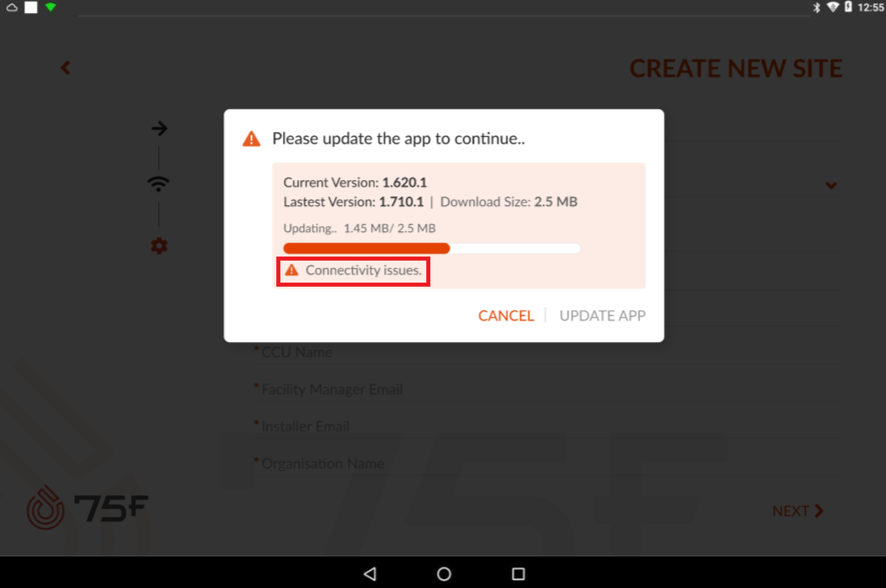Click the UPDATE APP button
Viewport: 886px width, 588px height.
[602, 316]
